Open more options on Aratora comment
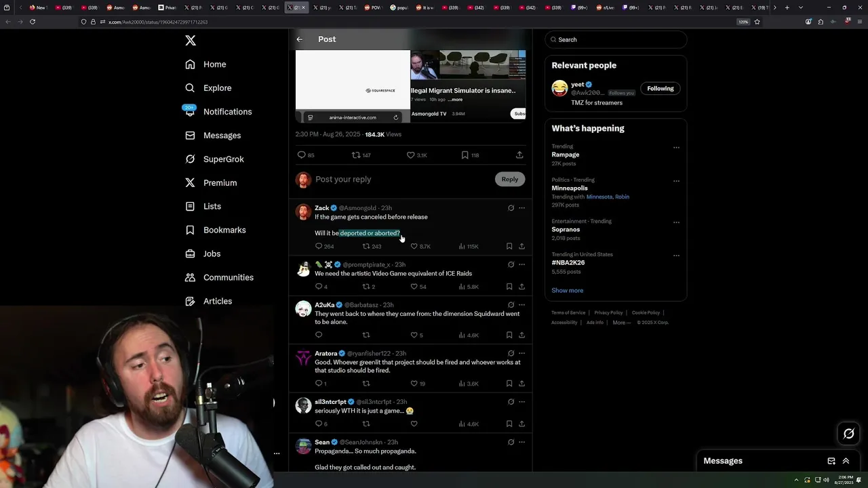868x488 pixels. (x=521, y=353)
